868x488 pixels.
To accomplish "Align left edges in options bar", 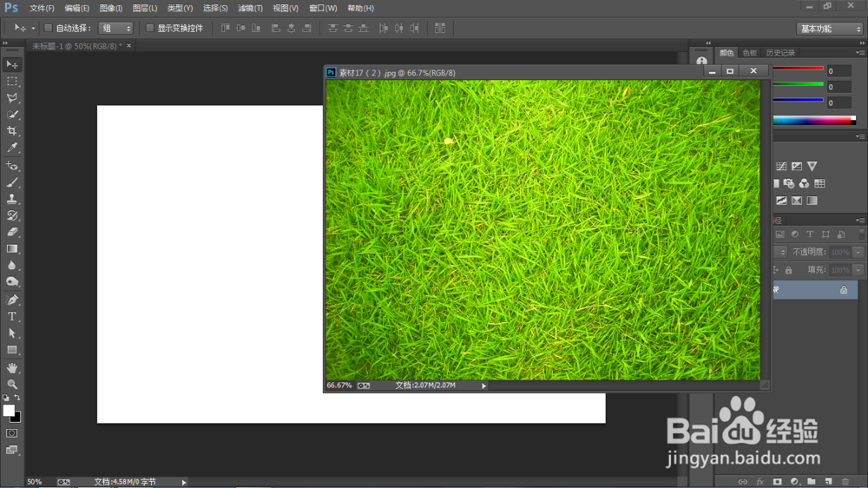I will 276,28.
